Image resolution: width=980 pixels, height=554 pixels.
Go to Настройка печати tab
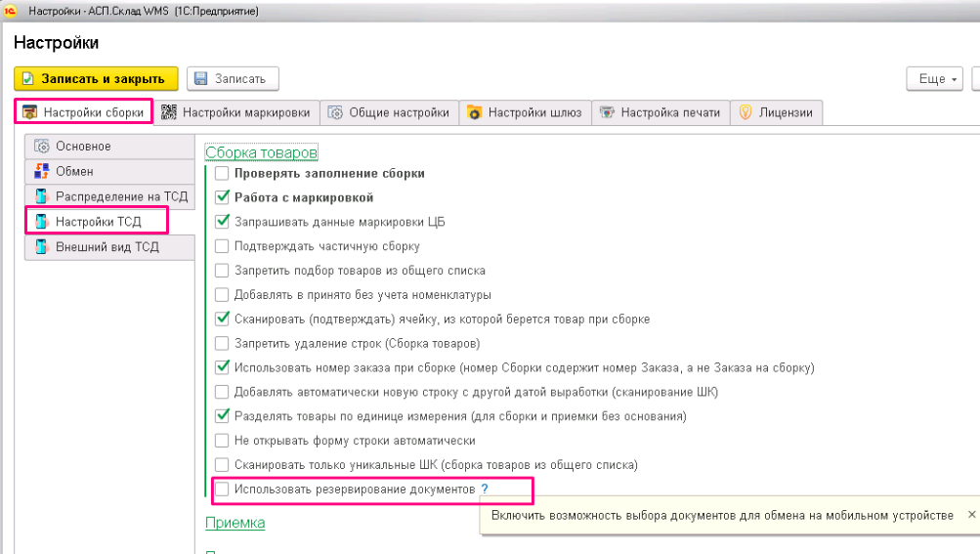[660, 112]
